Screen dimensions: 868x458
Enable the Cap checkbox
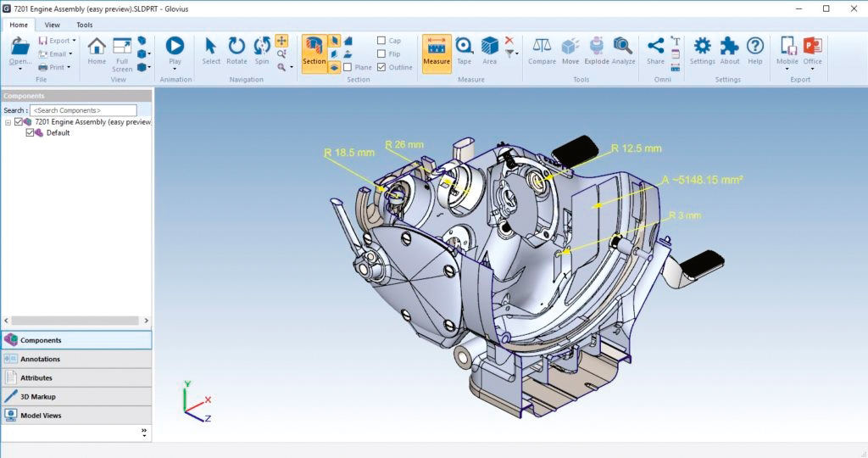[x=382, y=41]
